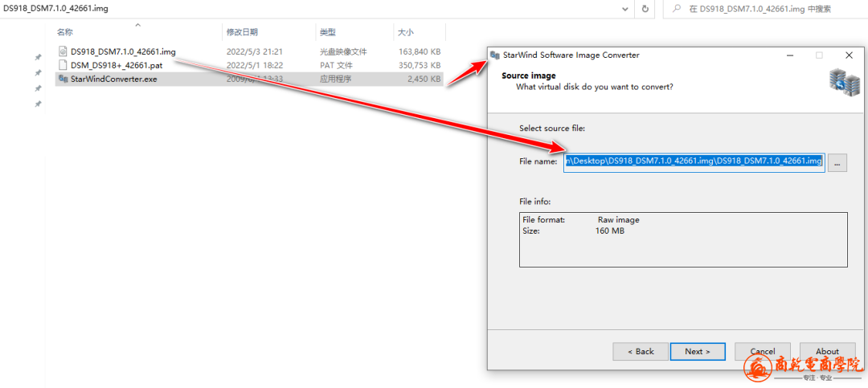The width and height of the screenshot is (868, 388).
Task: Click the File name input field
Action: (694, 161)
